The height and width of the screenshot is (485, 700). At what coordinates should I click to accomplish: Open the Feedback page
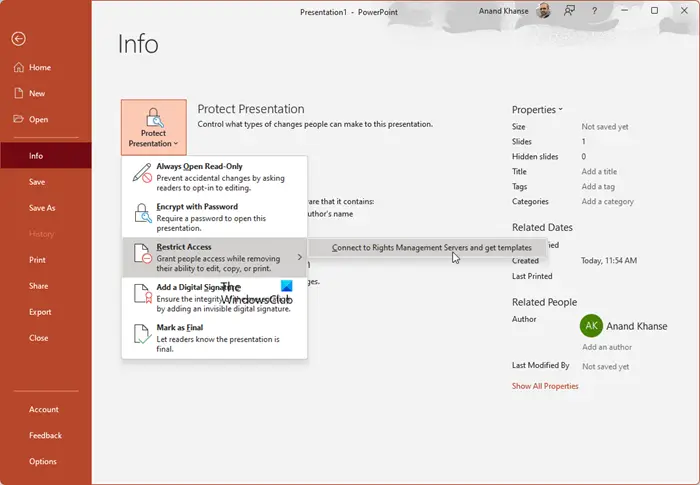pyautogui.click(x=46, y=435)
